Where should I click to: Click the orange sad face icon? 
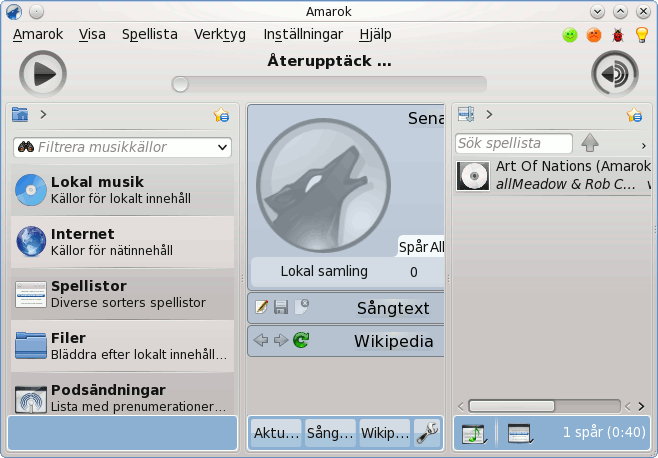tap(594, 35)
